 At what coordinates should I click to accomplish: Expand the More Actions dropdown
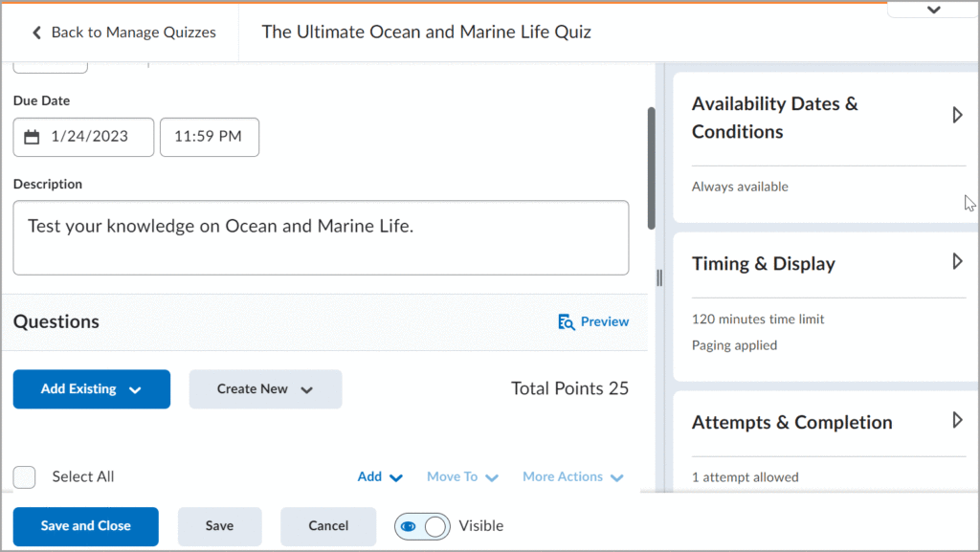pos(572,476)
